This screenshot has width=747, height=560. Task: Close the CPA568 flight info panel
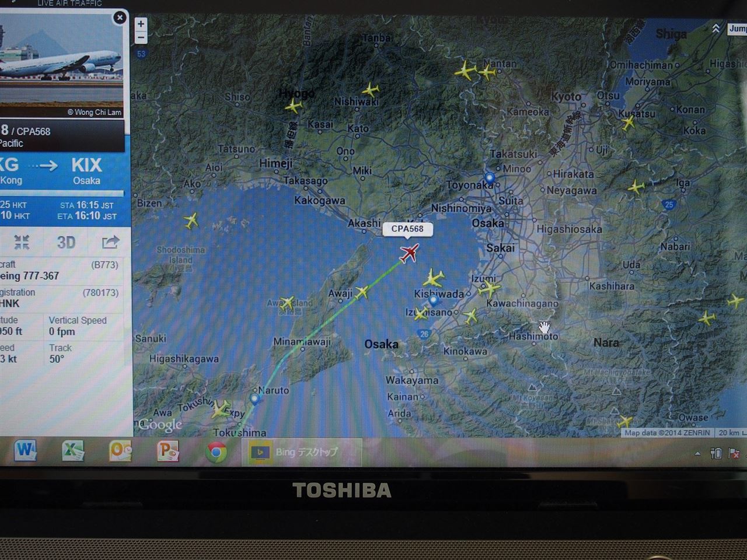[120, 17]
